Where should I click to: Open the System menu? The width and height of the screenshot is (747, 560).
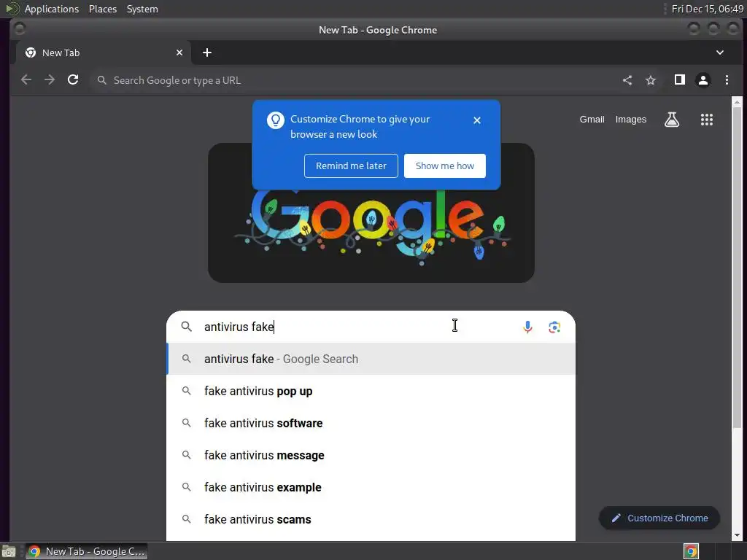[142, 9]
